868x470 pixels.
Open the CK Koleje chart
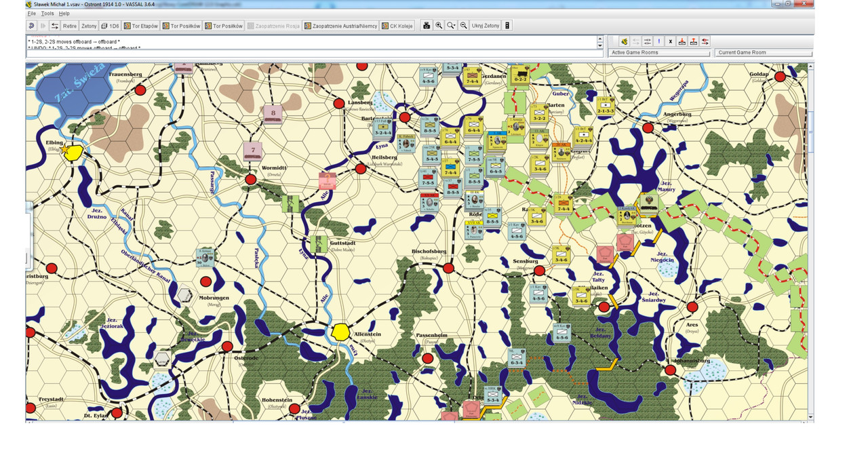click(x=397, y=26)
